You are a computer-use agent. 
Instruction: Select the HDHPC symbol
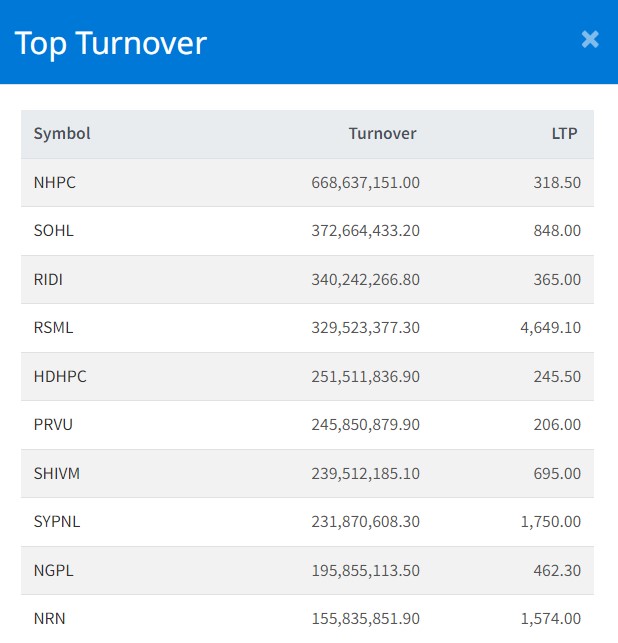point(58,376)
